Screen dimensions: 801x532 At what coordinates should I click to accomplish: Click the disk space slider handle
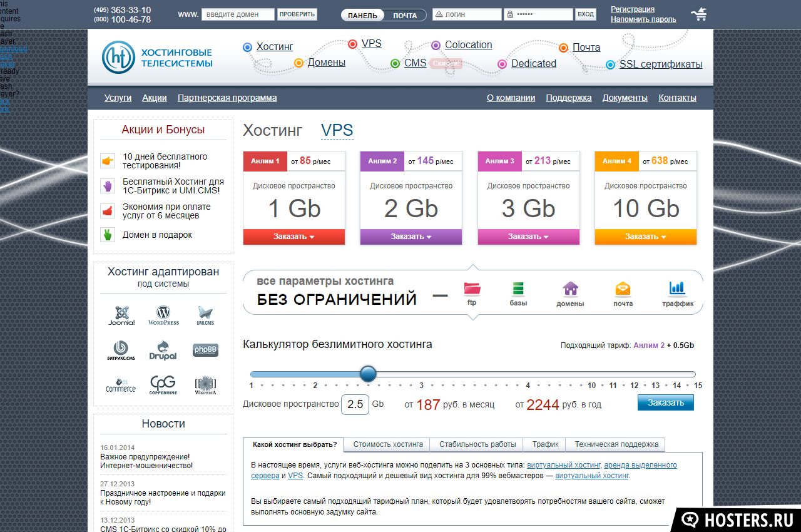(368, 374)
